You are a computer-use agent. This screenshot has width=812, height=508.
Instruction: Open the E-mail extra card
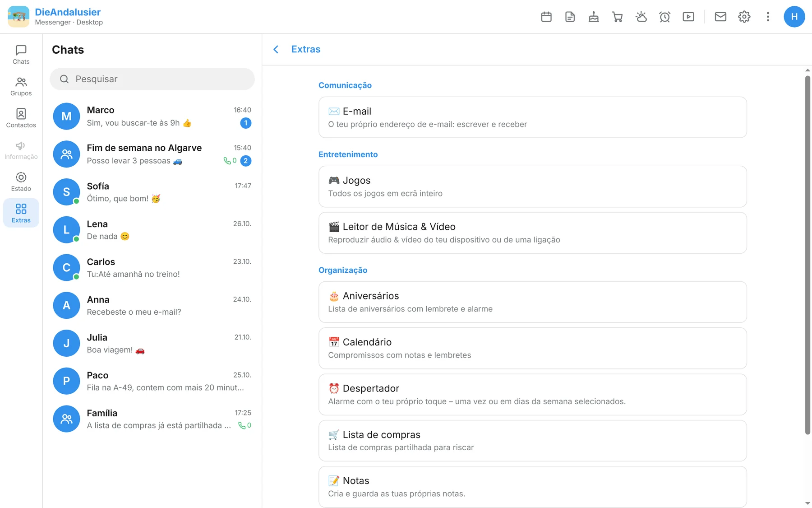pyautogui.click(x=532, y=117)
